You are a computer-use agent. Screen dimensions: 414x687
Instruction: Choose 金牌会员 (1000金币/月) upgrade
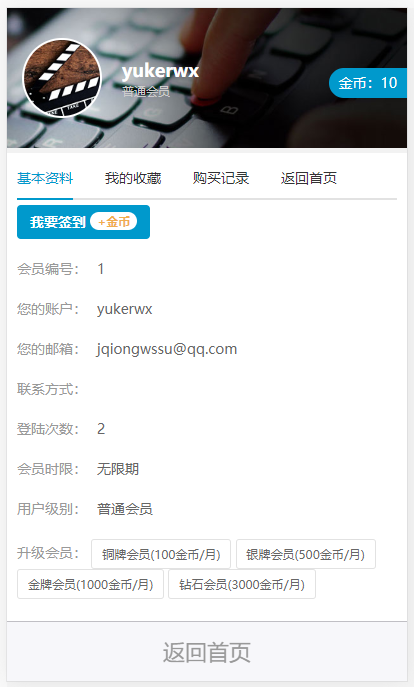[90, 584]
